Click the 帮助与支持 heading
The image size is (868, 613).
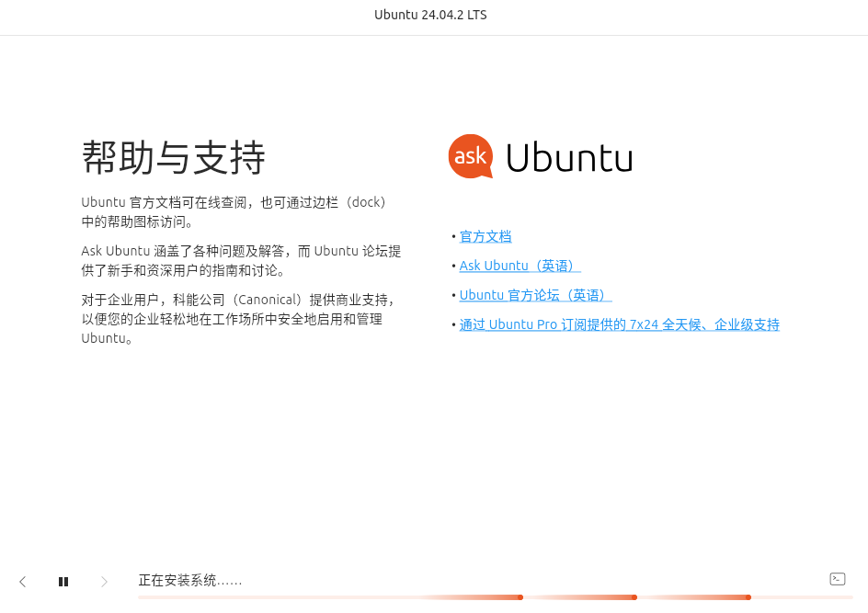(173, 158)
